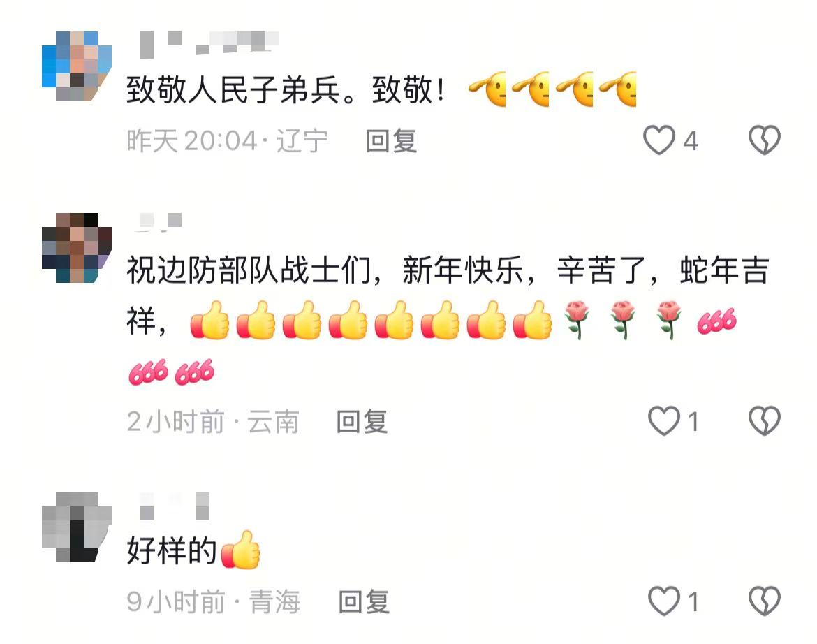Select the 祝边防部队战士们 comment text
This screenshot has width=817, height=644.
448,321
